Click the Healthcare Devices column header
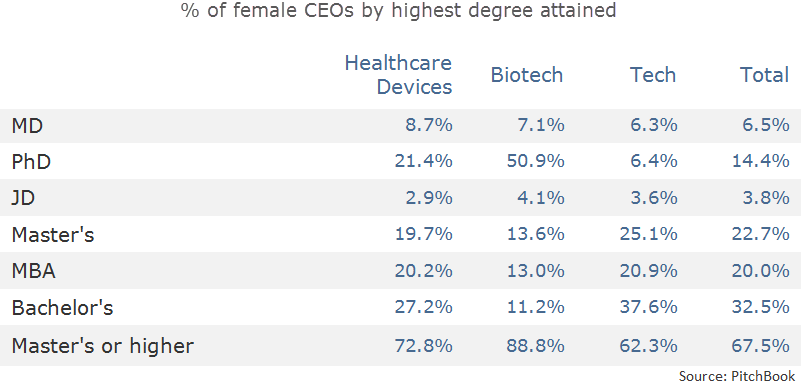Viewport: 801px width, 383px height. click(x=398, y=75)
